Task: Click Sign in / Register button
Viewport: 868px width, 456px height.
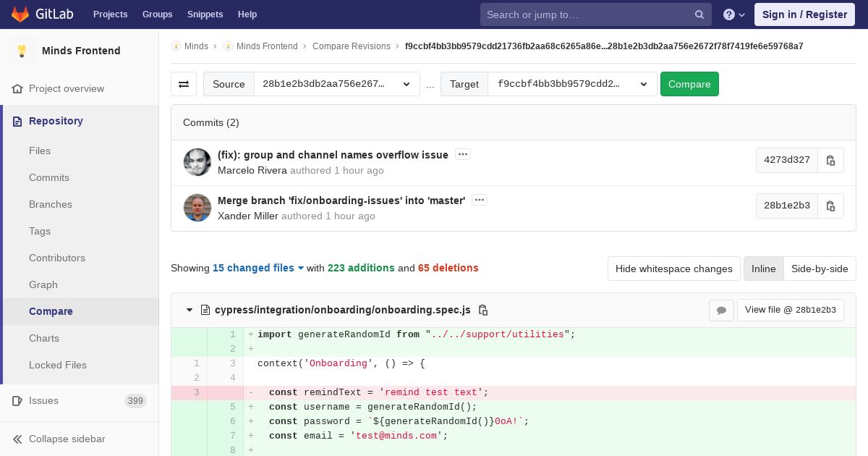Action: pos(804,14)
